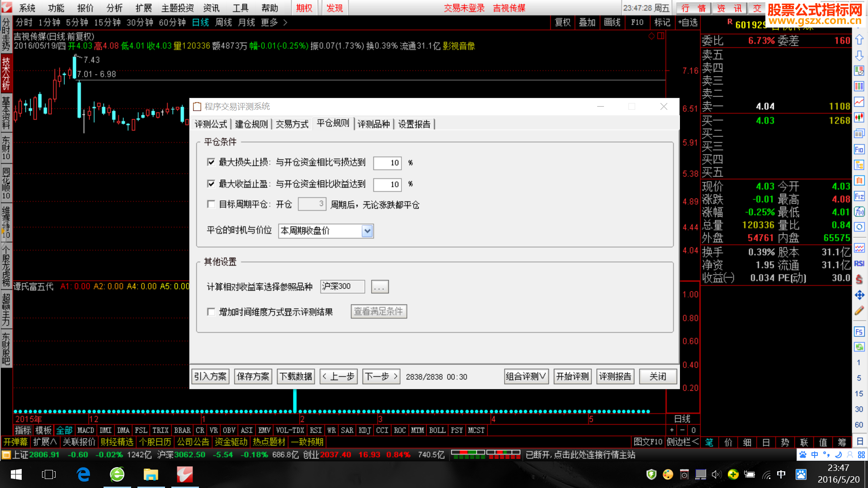This screenshot has height=488, width=868.
Task: Select the MACD indicator tab
Action: pyautogui.click(x=86, y=430)
